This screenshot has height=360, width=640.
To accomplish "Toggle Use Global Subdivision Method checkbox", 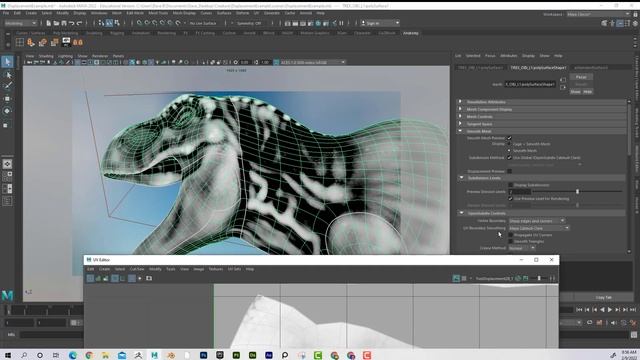I will point(509,158).
